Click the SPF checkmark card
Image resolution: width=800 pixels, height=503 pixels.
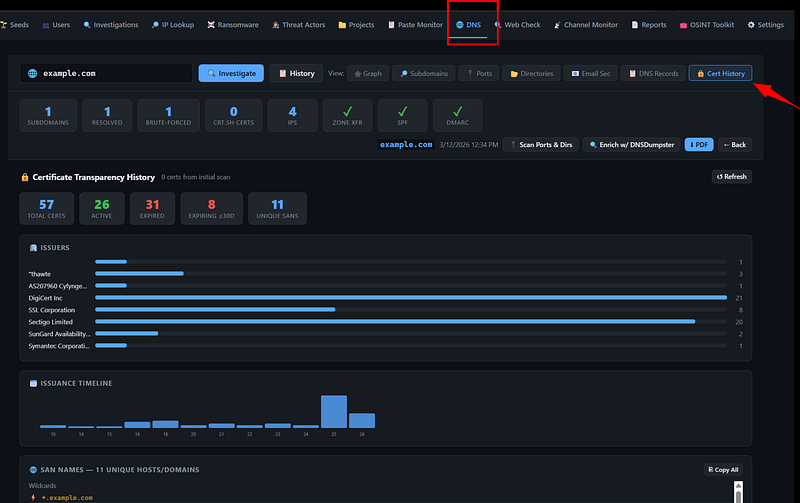click(x=403, y=115)
